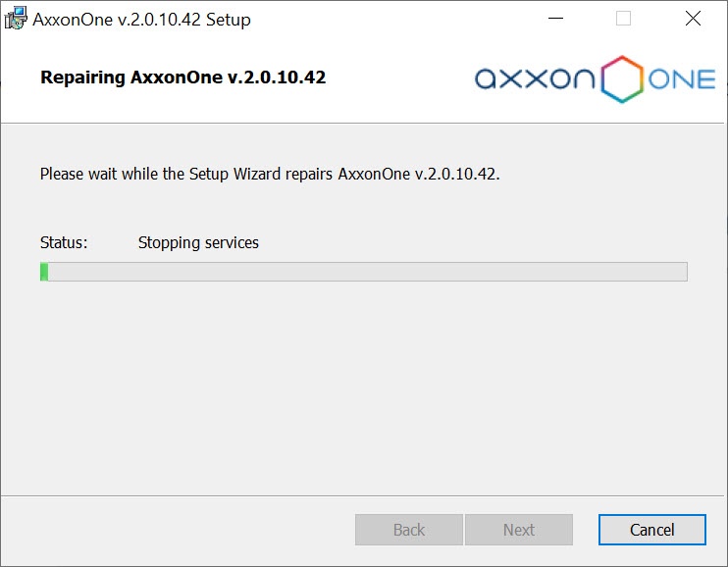Screen dimensions: 728x567
Task: Click the green filled part of the progress bar
Action: coord(44,272)
